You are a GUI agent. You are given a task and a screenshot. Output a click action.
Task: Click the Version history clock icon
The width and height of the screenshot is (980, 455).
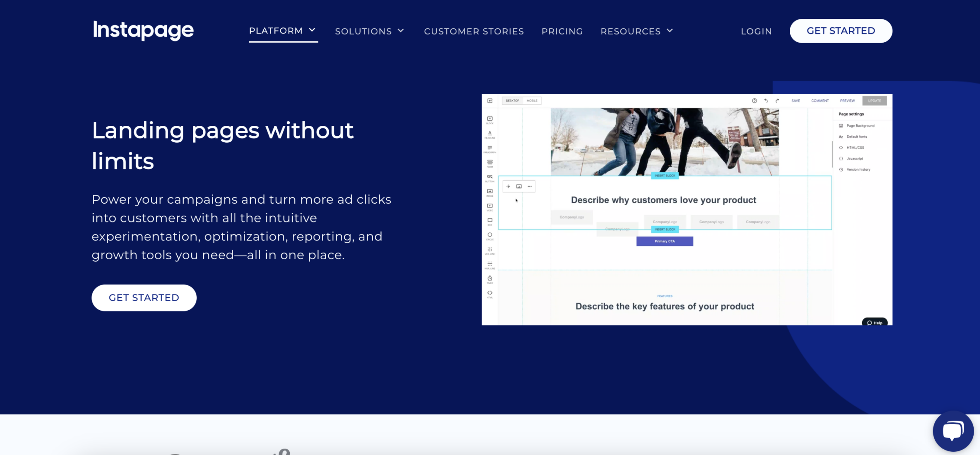click(x=841, y=169)
